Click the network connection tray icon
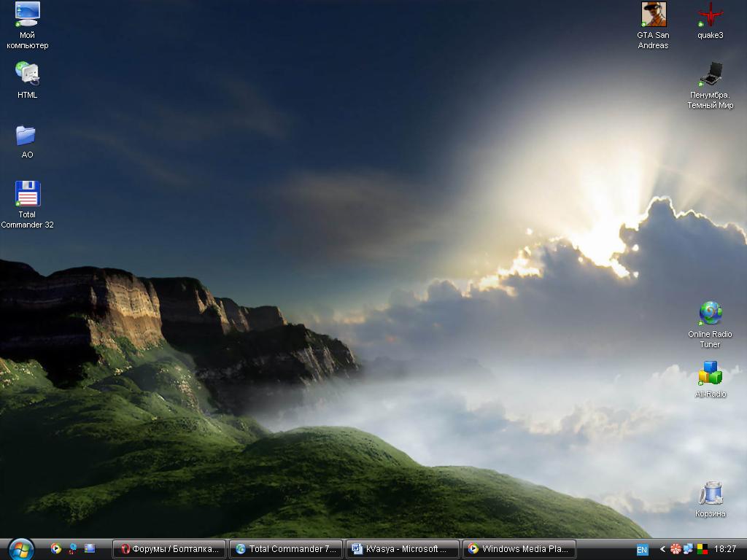The height and width of the screenshot is (560, 747). coord(689,549)
